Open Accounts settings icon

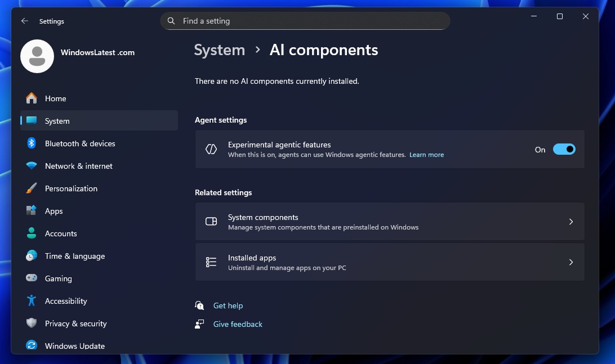pos(32,233)
